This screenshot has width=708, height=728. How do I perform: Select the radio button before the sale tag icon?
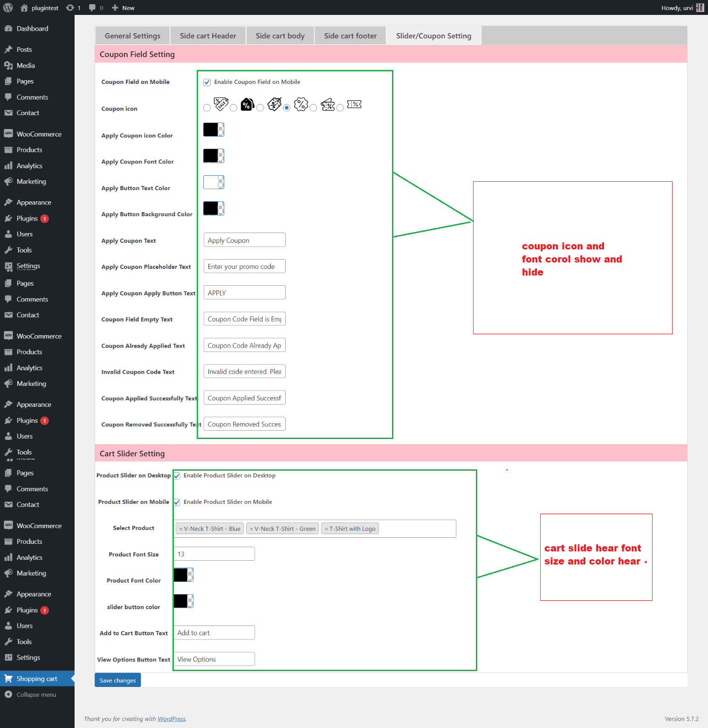point(207,108)
